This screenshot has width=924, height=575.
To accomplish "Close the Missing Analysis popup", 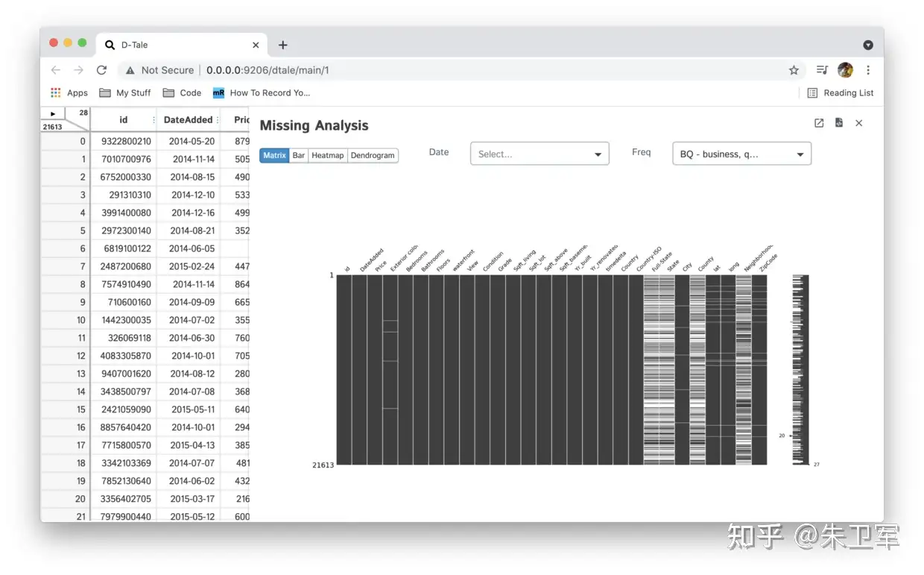I will [858, 123].
